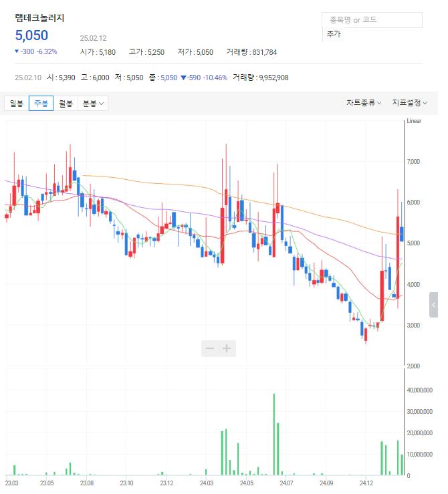Click the 저가 : 5,050 value
The width and height of the screenshot is (448, 494).
tap(195, 52)
